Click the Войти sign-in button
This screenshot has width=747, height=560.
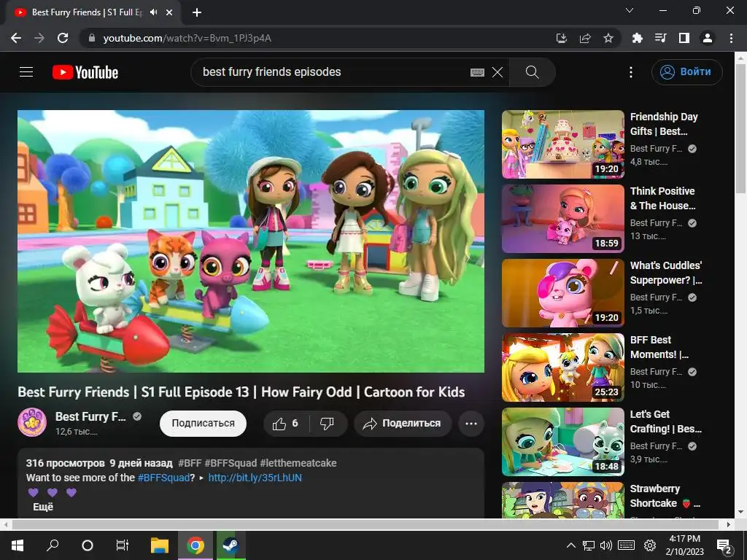pos(686,72)
